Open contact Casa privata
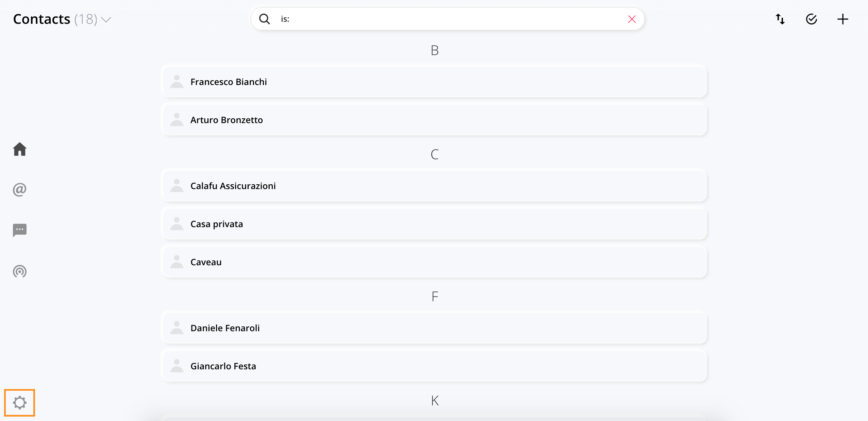The image size is (868, 421). coord(435,224)
